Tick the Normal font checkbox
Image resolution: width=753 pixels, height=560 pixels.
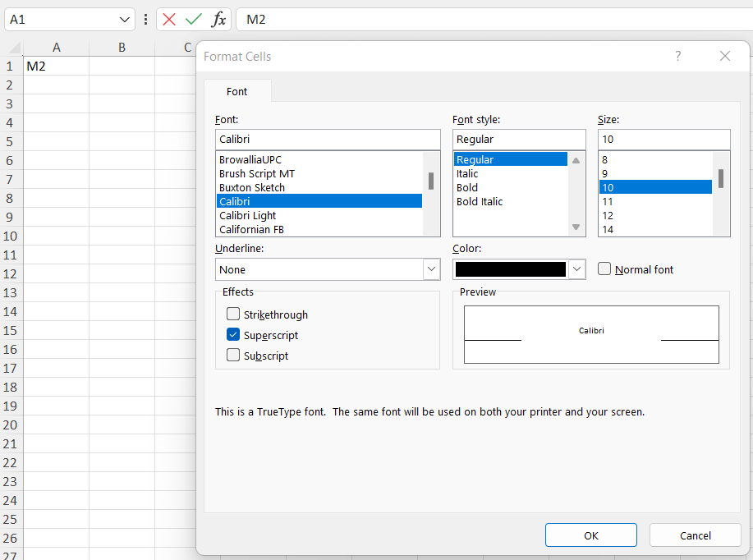[x=604, y=269]
